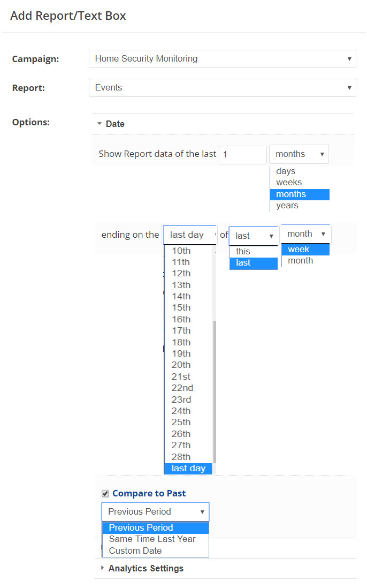Screen dimensions: 367x588
Task: Collapse the Date section triangle
Action: pos(100,124)
